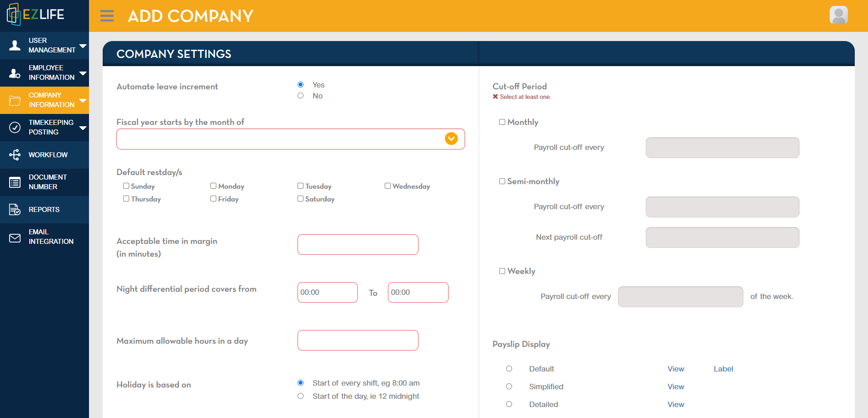Viewport: 868px width, 418px height.
Task: Click the Email Integration envelope icon
Action: pos(15,237)
